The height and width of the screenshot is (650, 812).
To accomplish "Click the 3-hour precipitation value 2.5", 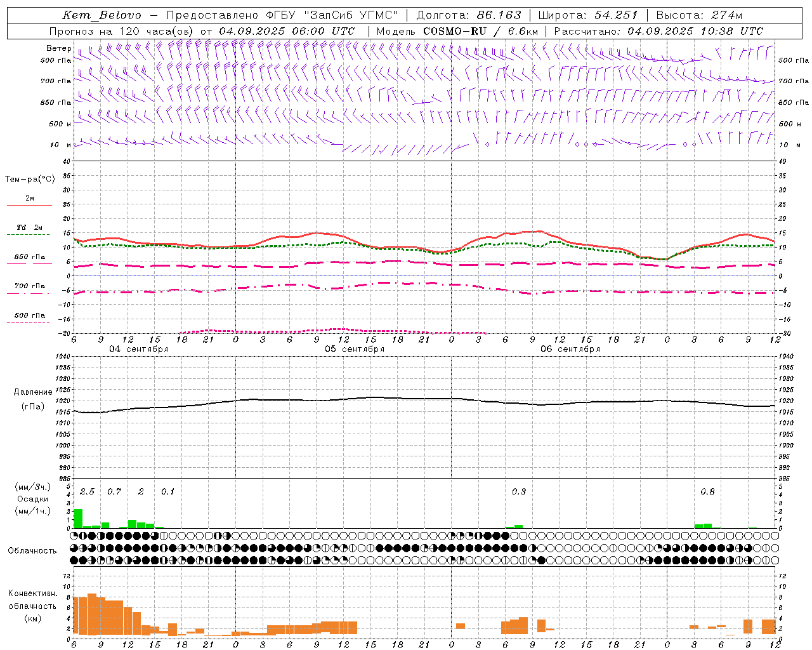I will coord(87,491).
